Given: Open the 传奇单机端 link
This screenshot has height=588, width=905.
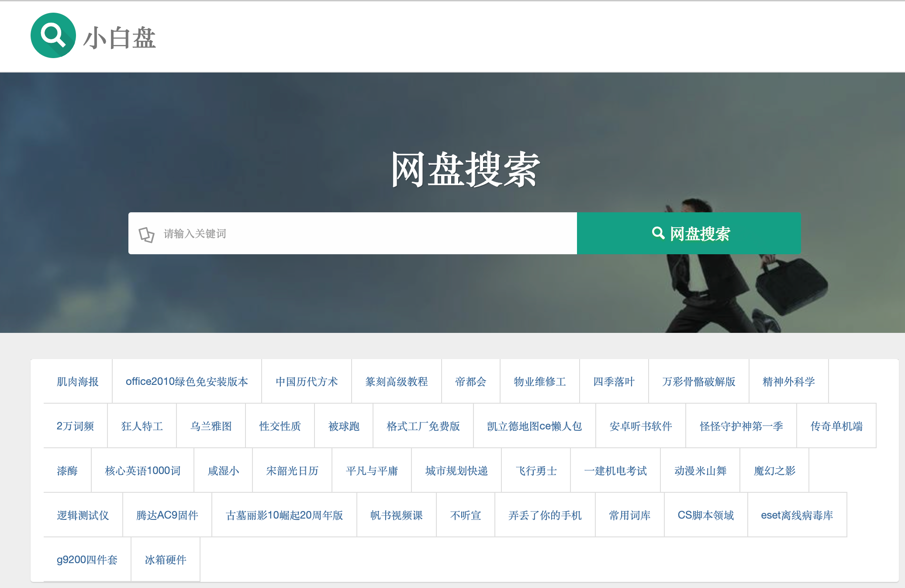Looking at the screenshot, I should pos(836,426).
